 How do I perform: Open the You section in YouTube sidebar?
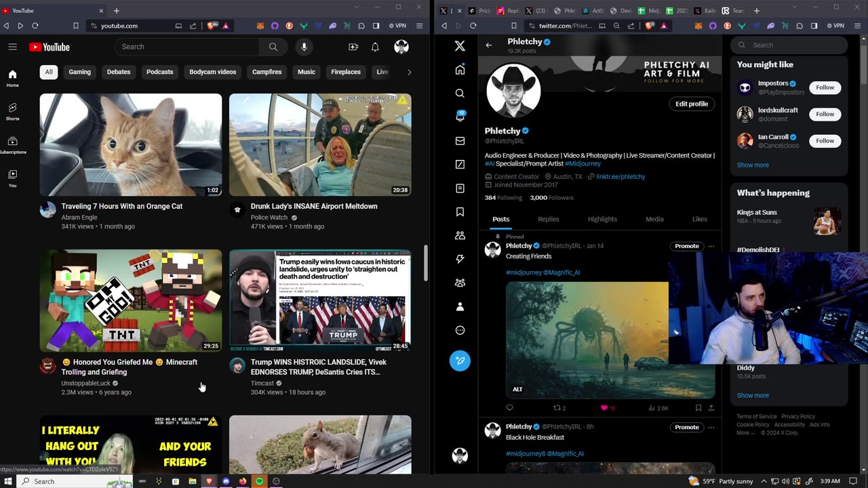(x=12, y=178)
